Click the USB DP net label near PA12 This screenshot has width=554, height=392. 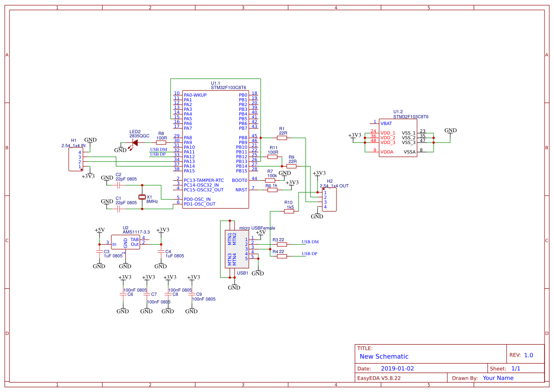tap(158, 154)
